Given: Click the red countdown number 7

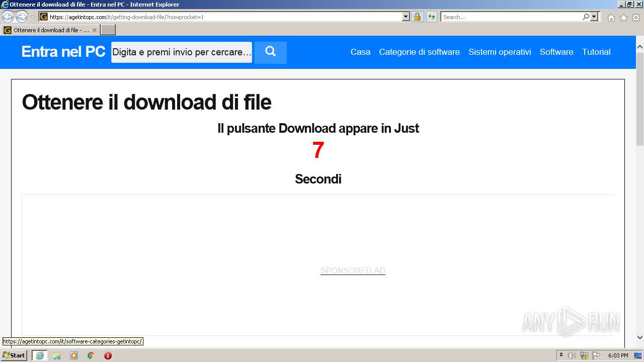Looking at the screenshot, I should 318,150.
